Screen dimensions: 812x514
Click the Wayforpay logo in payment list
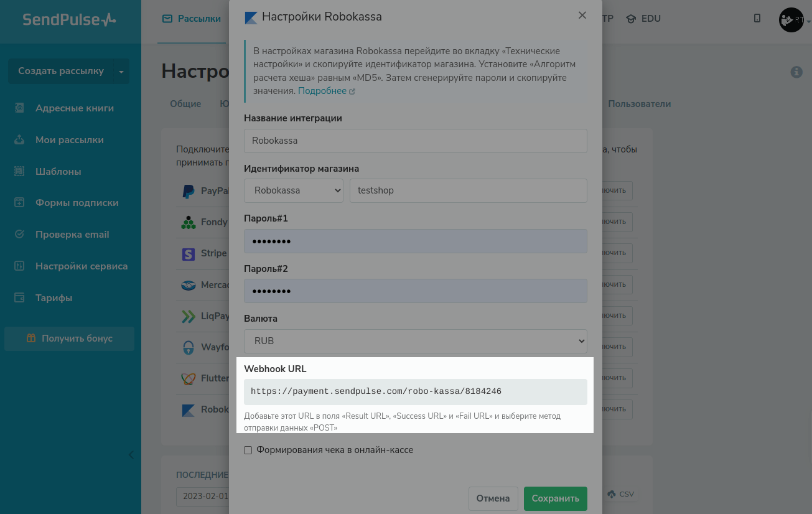pyautogui.click(x=188, y=347)
